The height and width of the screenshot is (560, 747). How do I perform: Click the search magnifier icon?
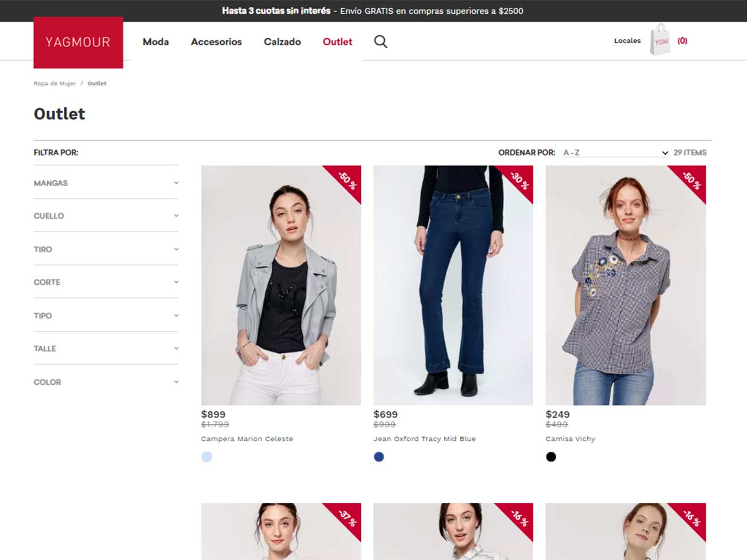click(380, 41)
